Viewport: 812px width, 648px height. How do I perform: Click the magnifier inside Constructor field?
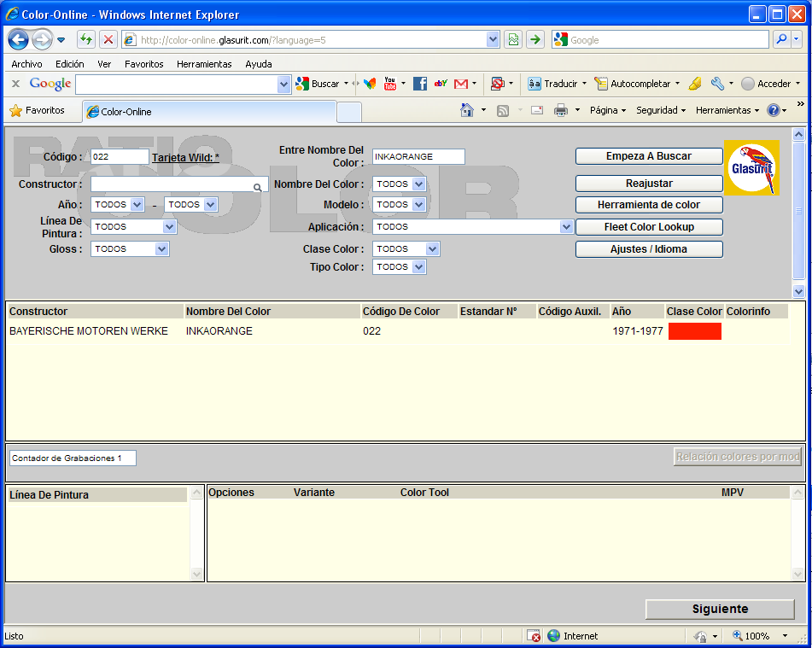257,188
